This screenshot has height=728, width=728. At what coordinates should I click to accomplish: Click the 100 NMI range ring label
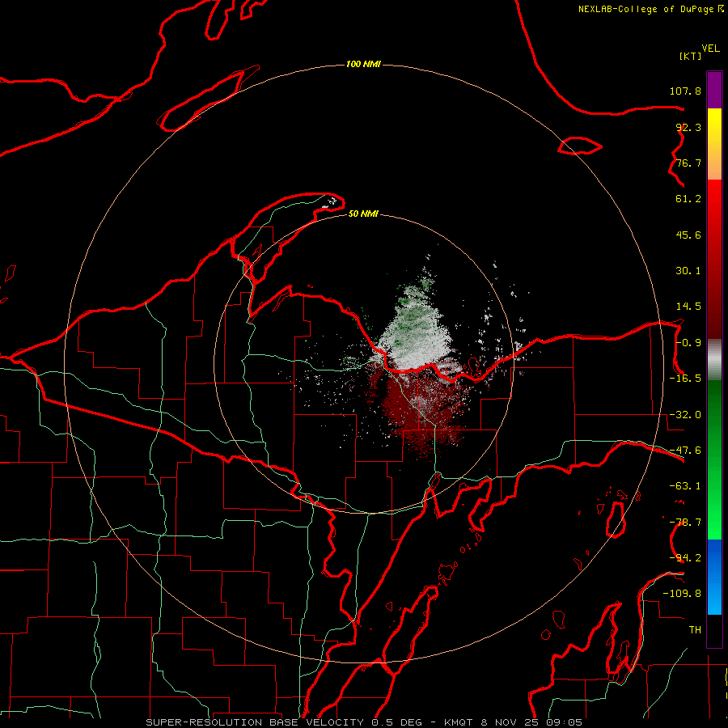pos(363,64)
